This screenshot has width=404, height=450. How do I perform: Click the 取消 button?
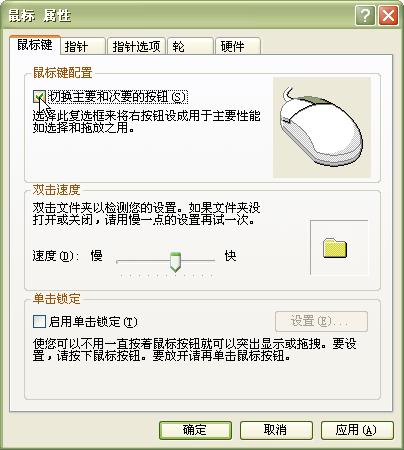pyautogui.click(x=276, y=430)
